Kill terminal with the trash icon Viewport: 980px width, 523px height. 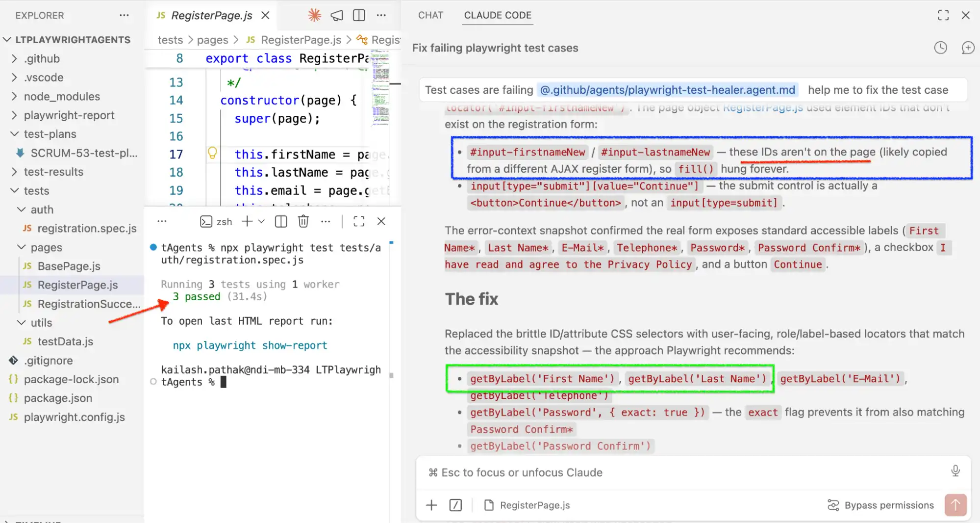[x=303, y=221]
